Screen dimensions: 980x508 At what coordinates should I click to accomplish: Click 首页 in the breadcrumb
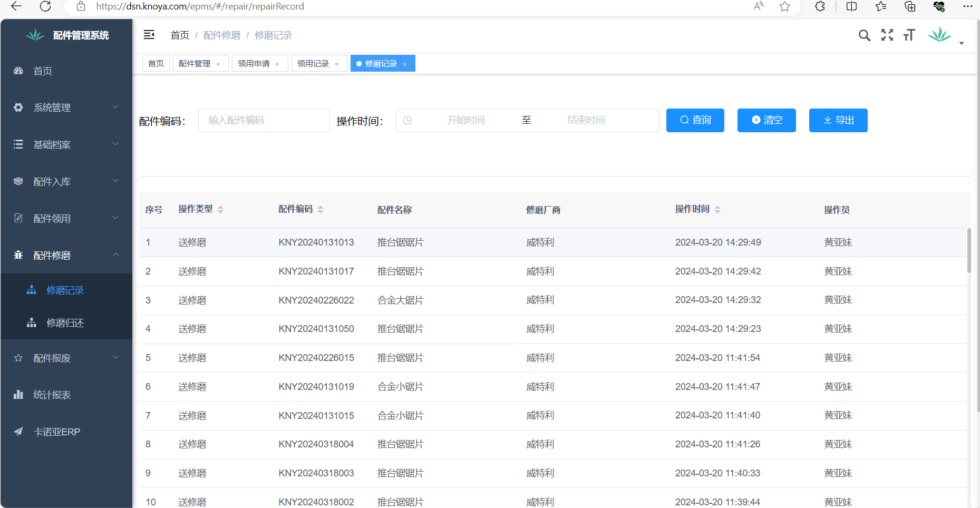click(x=180, y=35)
